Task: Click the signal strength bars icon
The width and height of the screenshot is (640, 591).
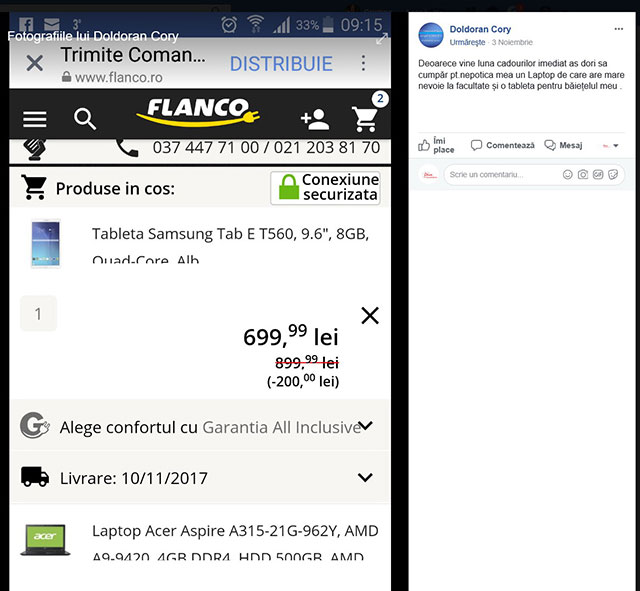Action: click(282, 25)
